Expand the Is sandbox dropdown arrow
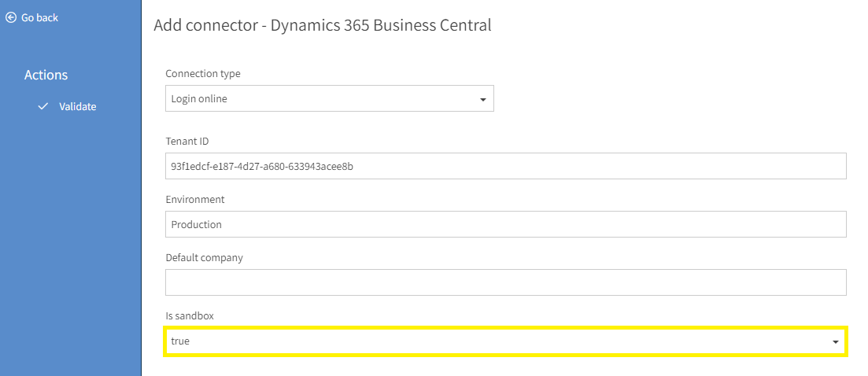 pyautogui.click(x=835, y=342)
